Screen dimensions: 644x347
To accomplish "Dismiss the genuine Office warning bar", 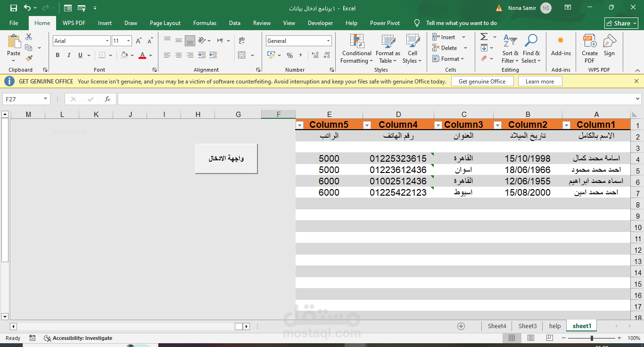I will [x=636, y=81].
